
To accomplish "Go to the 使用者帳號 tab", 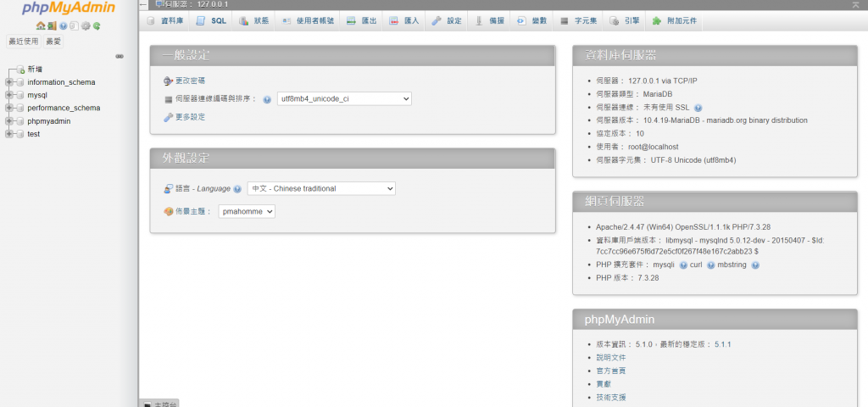I will pos(308,21).
